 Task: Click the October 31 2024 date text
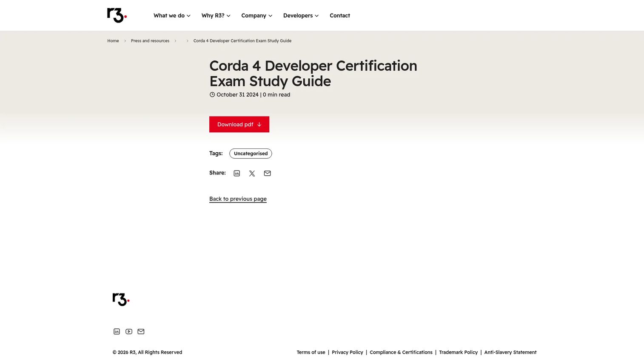(x=237, y=94)
